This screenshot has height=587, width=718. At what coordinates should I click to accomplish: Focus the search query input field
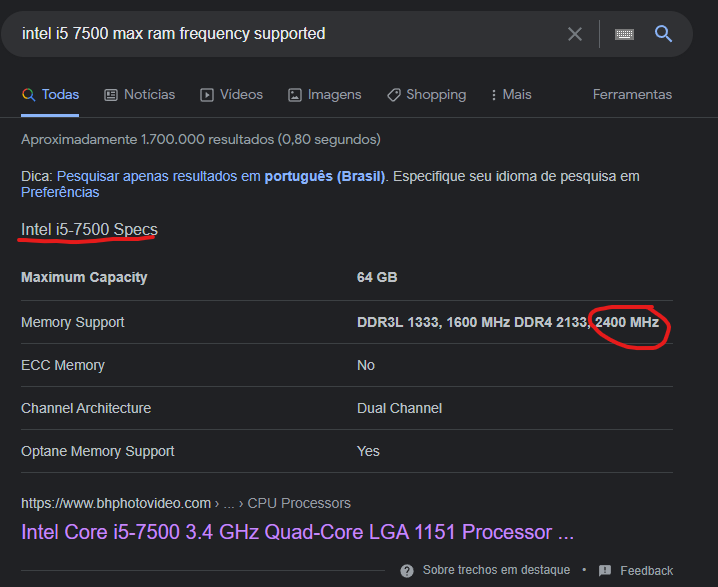click(x=288, y=34)
